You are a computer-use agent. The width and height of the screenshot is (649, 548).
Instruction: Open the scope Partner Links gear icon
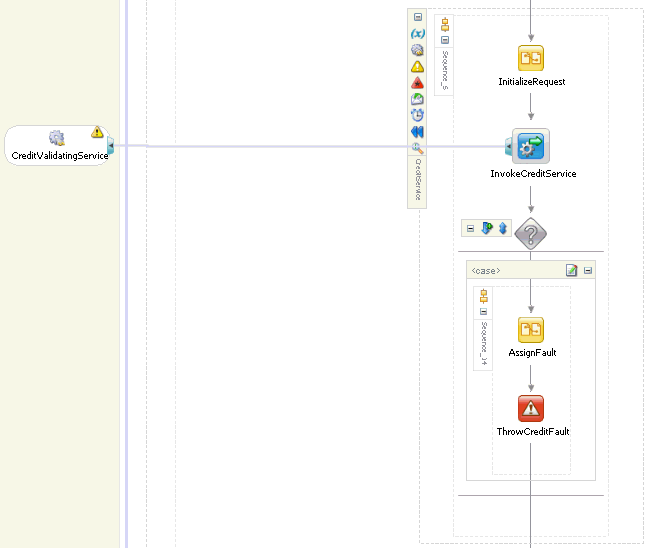[417, 50]
